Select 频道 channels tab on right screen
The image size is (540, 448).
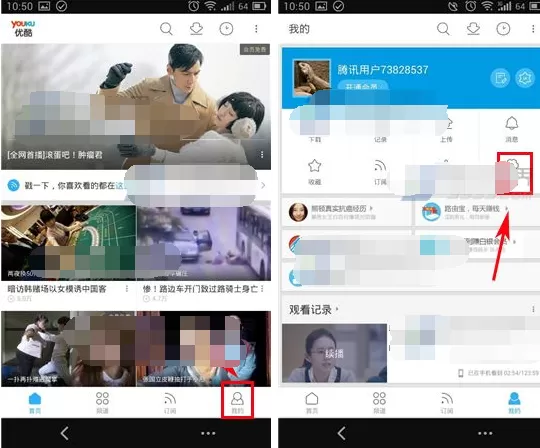(x=379, y=403)
